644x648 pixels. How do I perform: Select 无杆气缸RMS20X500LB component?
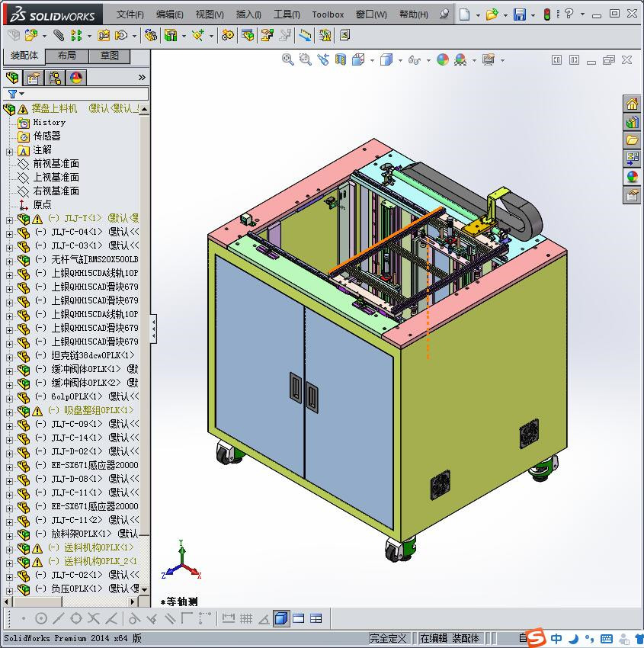coord(95,259)
